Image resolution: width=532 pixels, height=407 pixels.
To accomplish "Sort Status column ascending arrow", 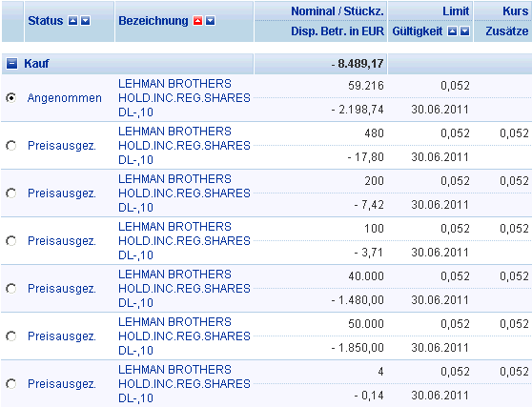I will [x=72, y=21].
